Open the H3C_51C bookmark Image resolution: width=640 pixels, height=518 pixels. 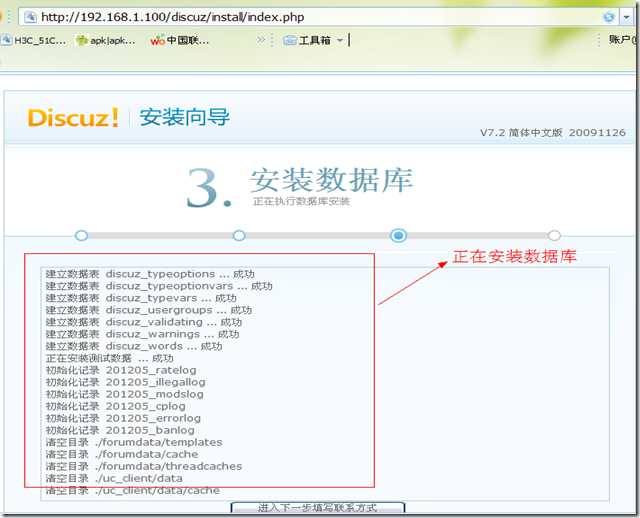coord(34,40)
